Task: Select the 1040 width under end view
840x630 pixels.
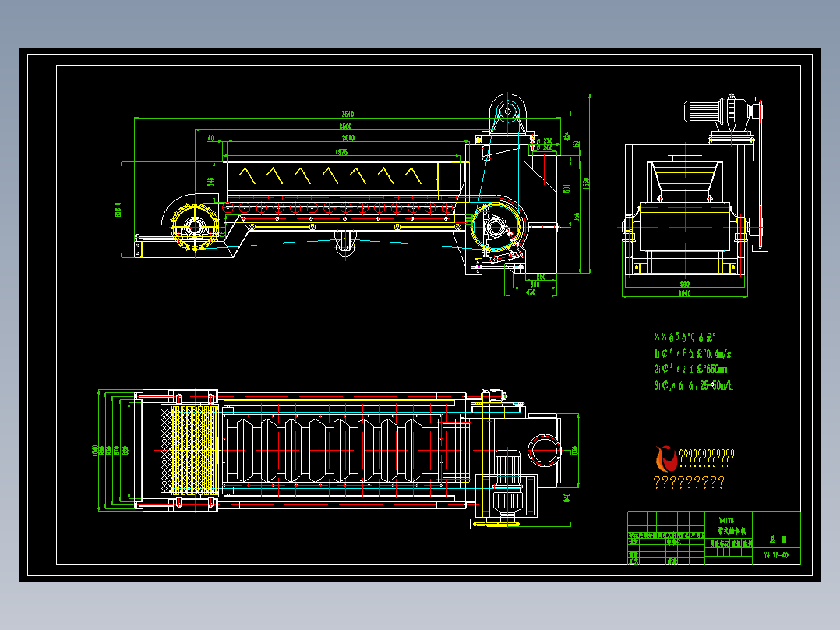Action: tap(685, 293)
